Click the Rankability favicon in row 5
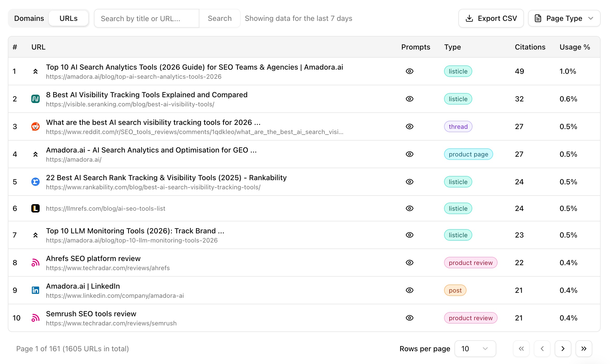 [35, 182]
